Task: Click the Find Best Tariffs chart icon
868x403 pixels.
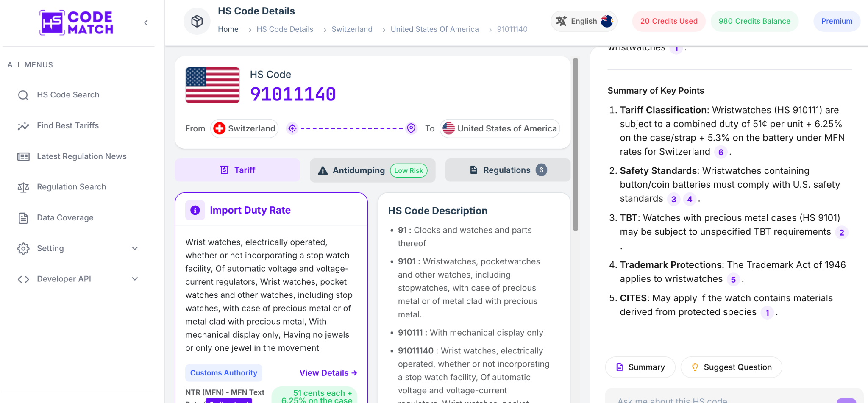Action: (x=23, y=126)
